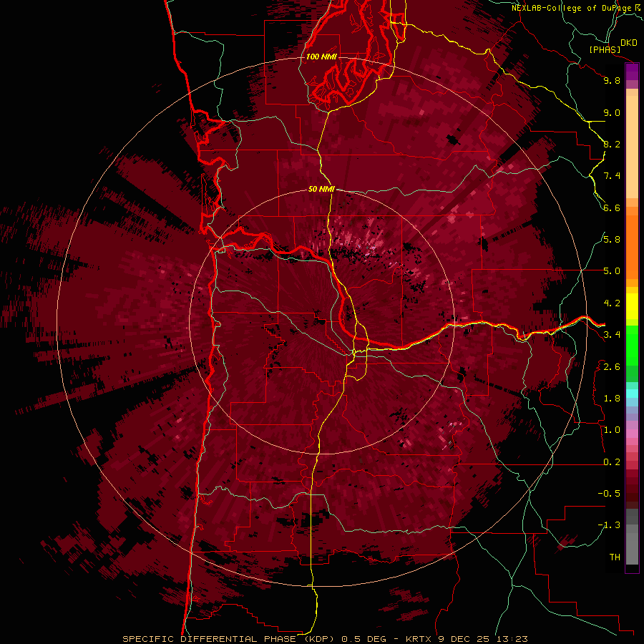Click the Specific Differential Phase caption text
The image size is (644, 644).
[x=325, y=639]
